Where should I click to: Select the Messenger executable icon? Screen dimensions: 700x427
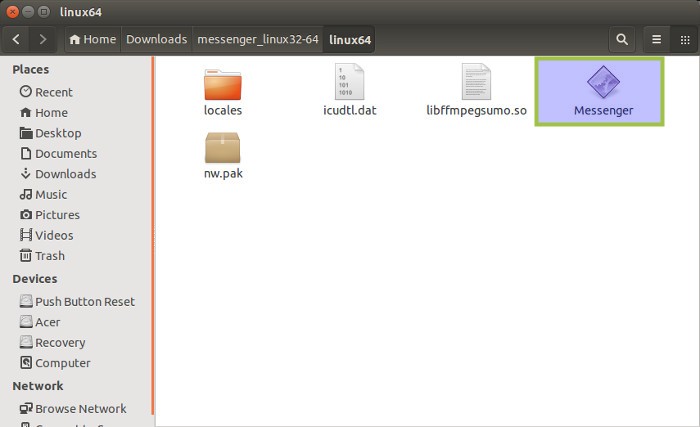pyautogui.click(x=604, y=82)
